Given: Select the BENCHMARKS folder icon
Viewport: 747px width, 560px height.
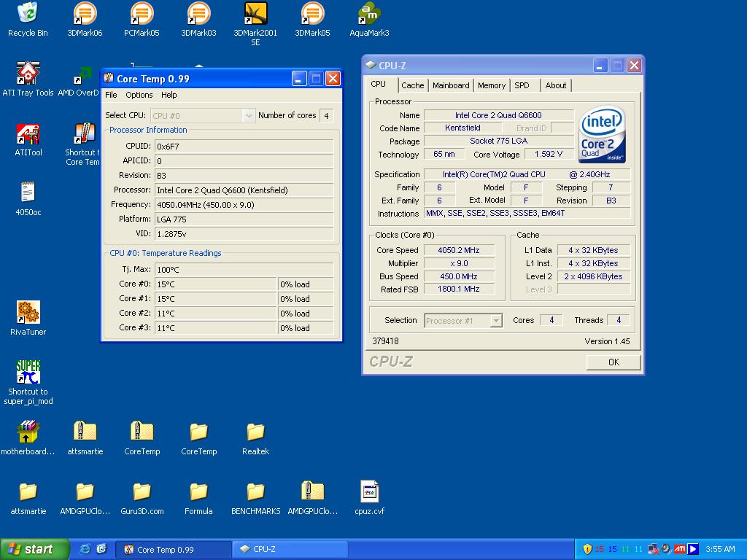Looking at the screenshot, I should 255,498.
